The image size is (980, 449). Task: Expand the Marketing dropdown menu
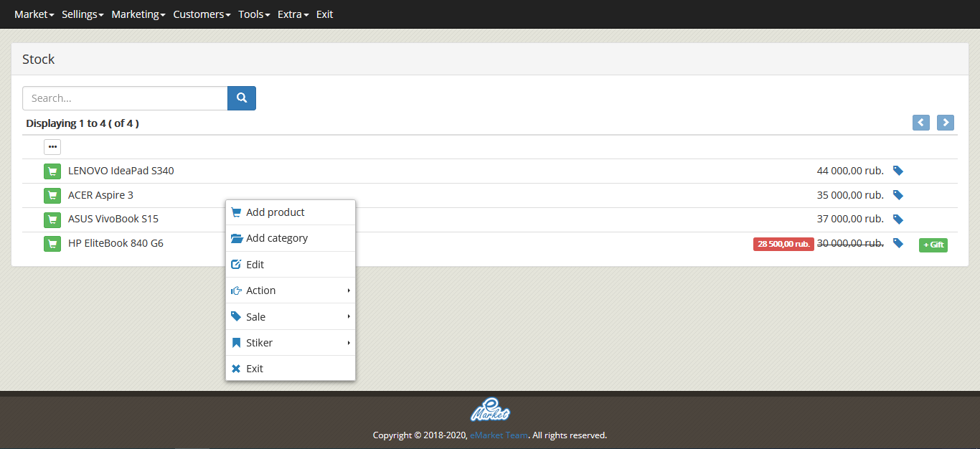(138, 14)
